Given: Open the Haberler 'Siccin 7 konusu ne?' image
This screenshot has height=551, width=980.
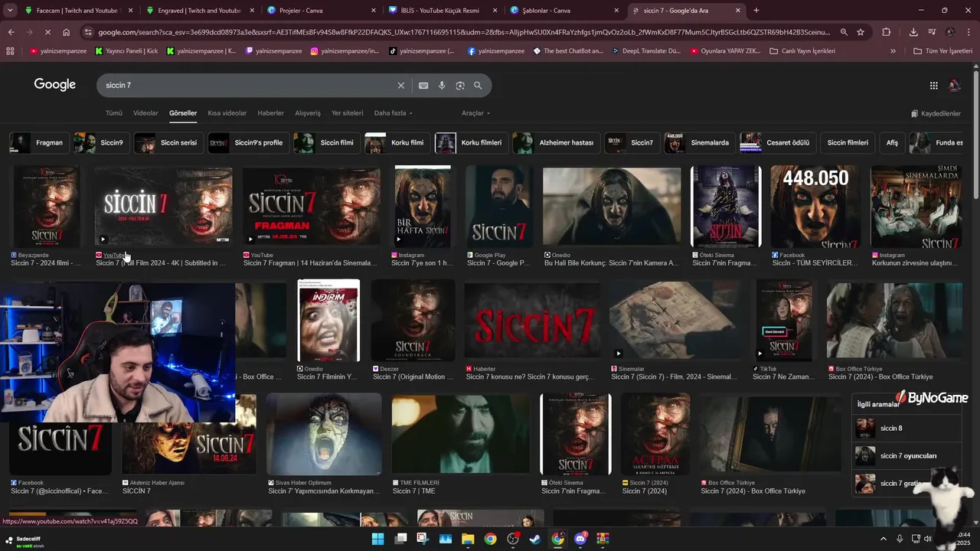Looking at the screenshot, I should 531,321.
